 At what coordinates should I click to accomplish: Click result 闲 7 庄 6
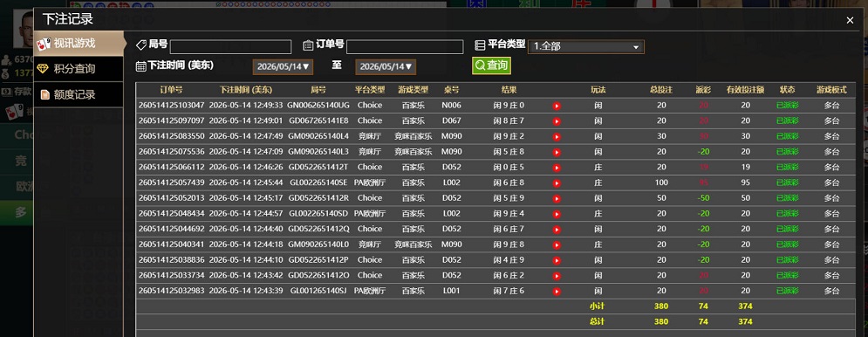click(x=509, y=291)
